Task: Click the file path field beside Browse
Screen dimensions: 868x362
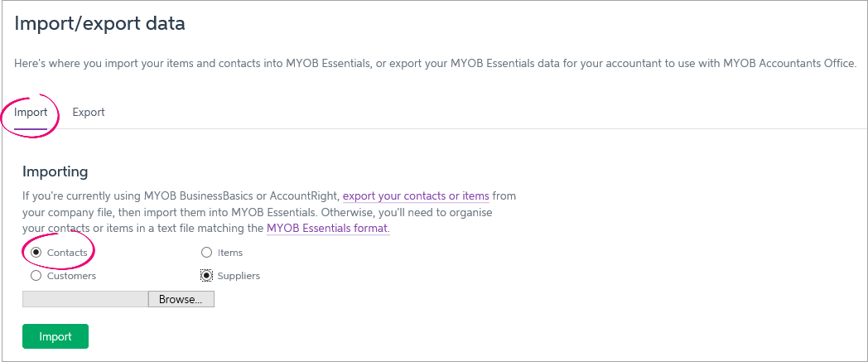Action: [85, 299]
